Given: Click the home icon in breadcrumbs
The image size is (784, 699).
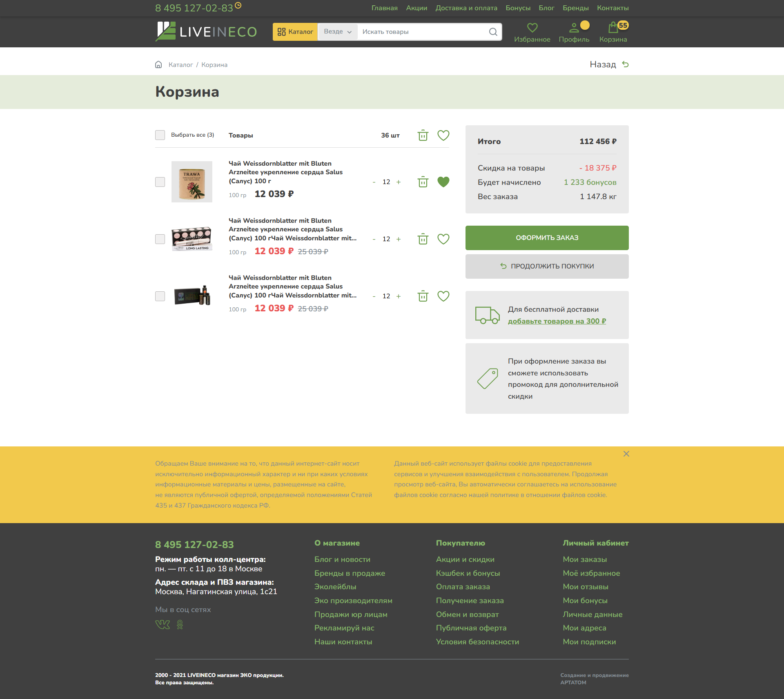Looking at the screenshot, I should pyautogui.click(x=158, y=65).
